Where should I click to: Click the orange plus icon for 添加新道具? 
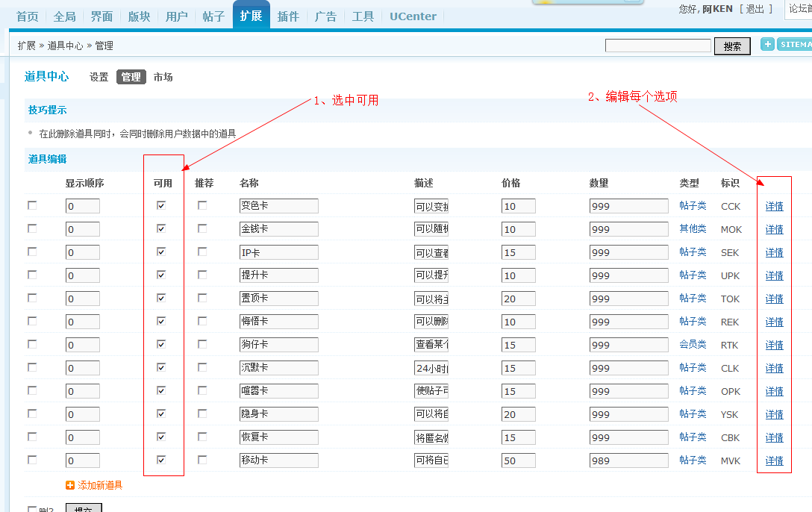pyautogui.click(x=70, y=485)
